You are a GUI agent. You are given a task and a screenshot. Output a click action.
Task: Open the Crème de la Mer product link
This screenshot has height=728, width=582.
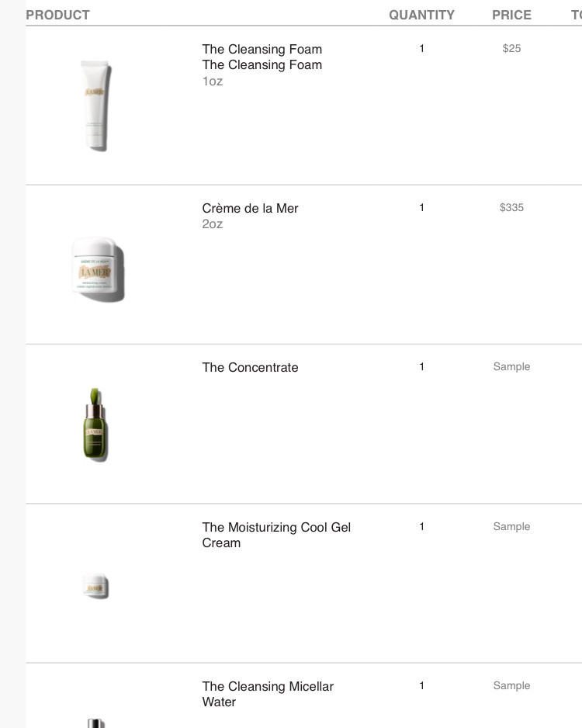point(250,209)
